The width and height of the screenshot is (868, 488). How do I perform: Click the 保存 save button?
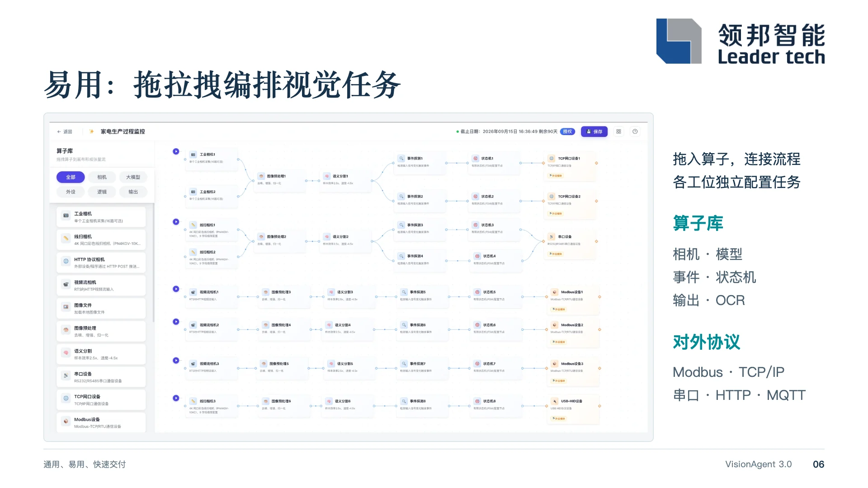(594, 131)
